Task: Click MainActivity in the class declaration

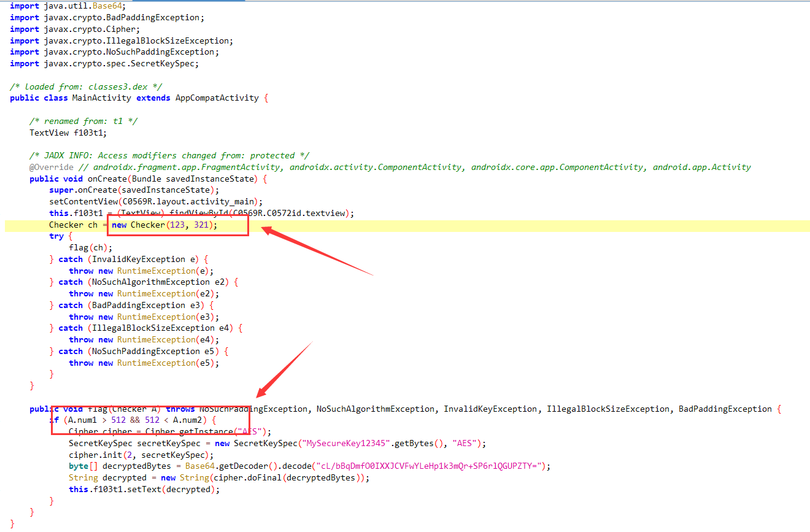Action: click(x=101, y=98)
